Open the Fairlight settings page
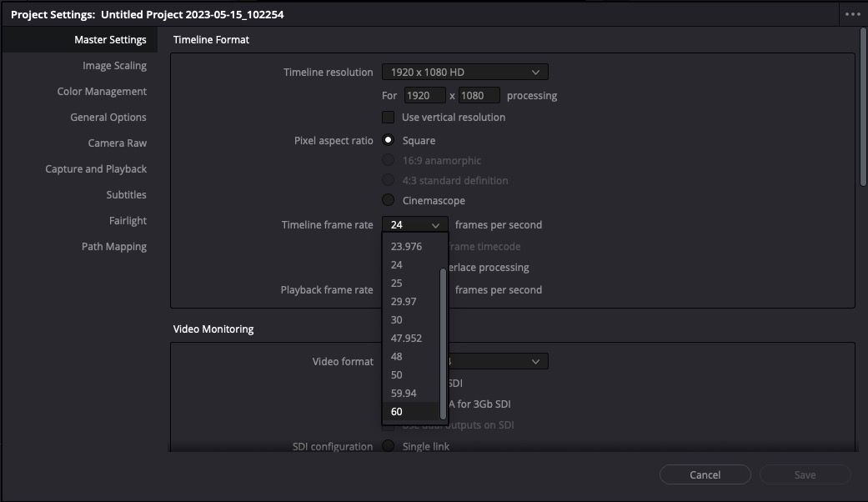 pyautogui.click(x=128, y=221)
